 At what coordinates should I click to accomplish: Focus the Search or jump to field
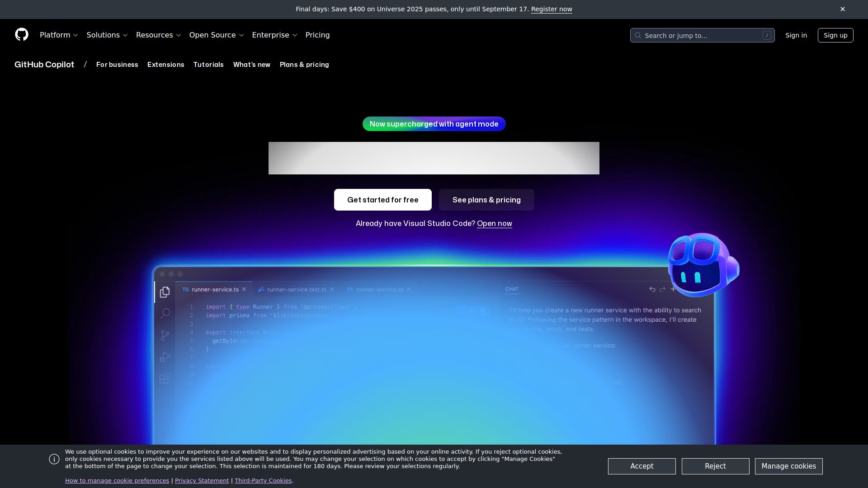[x=702, y=35]
